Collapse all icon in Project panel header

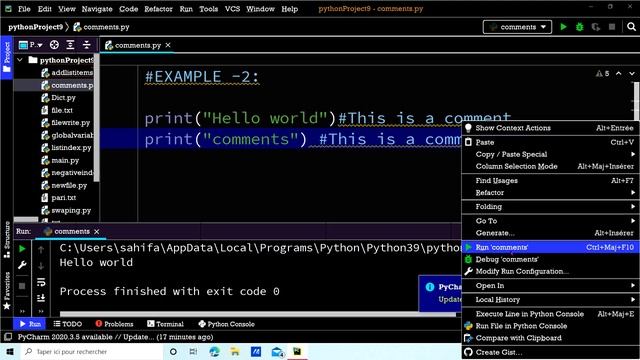(x=87, y=45)
